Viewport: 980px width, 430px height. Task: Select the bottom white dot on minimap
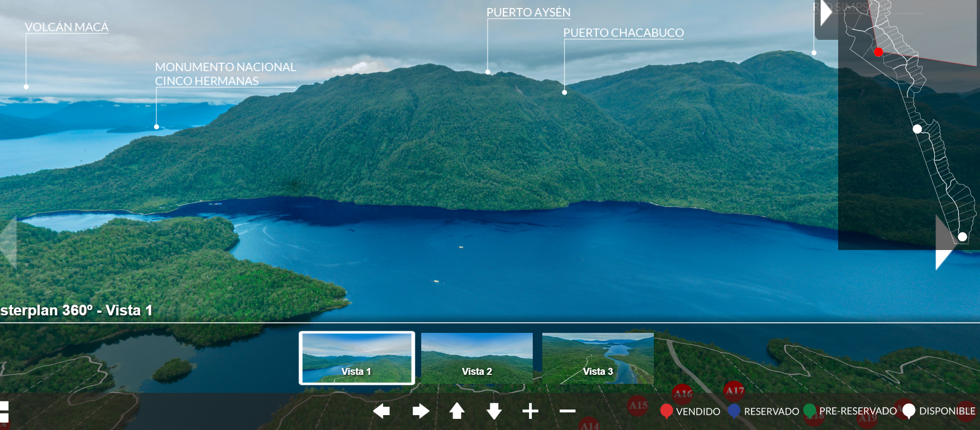point(962,237)
